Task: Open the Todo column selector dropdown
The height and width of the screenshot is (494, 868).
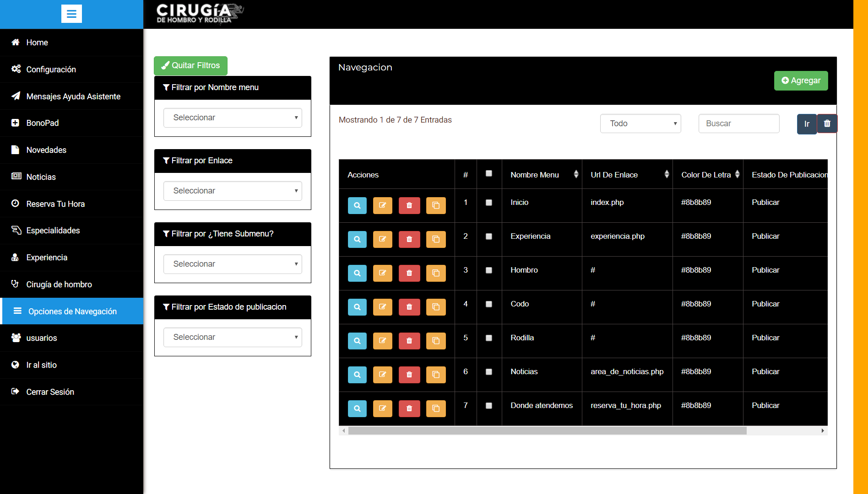Action: click(640, 123)
